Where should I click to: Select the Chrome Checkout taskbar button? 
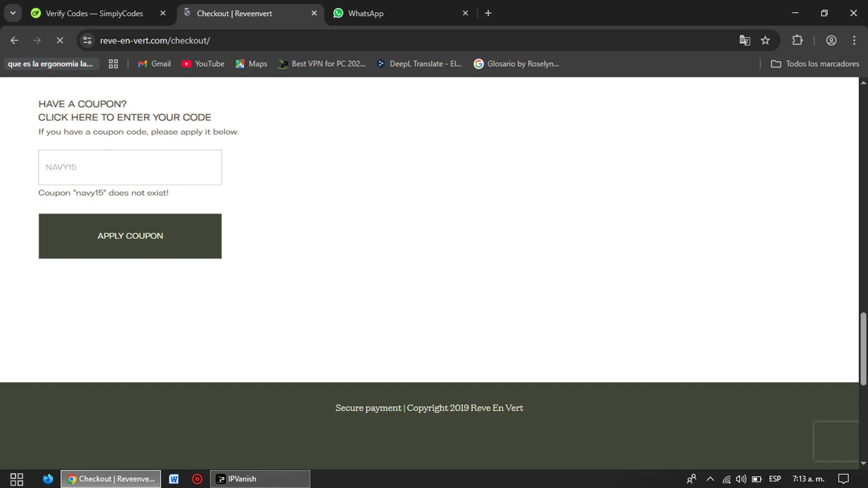tap(111, 479)
